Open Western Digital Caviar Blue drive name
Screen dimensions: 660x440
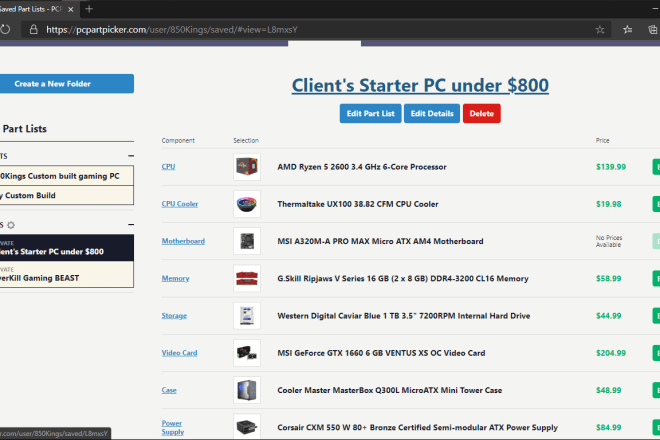[x=403, y=316]
